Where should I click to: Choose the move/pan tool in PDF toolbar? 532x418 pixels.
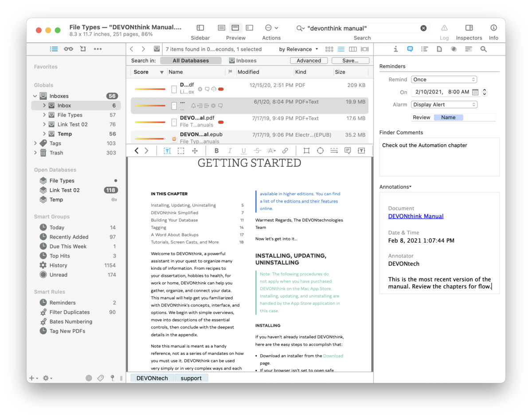tap(195, 151)
